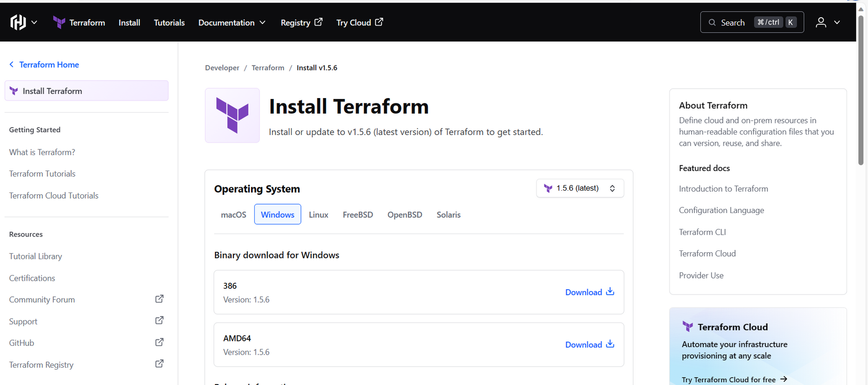Click the Registry external-link icon
The width and height of the screenshot is (868, 385).
point(318,22)
